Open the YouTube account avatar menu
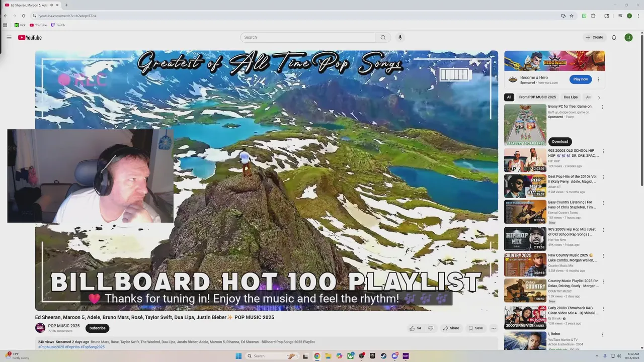Screen dimensions: 644x362 [x=628, y=37]
